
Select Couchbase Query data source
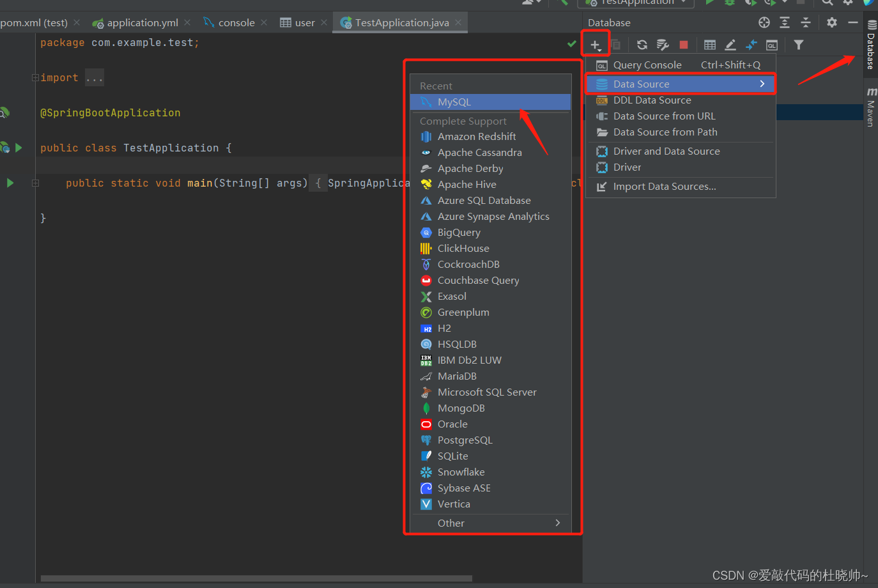tap(490, 281)
